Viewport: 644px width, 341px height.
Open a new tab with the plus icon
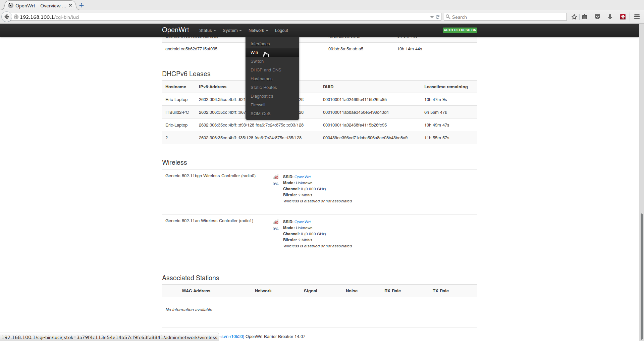coord(82,5)
